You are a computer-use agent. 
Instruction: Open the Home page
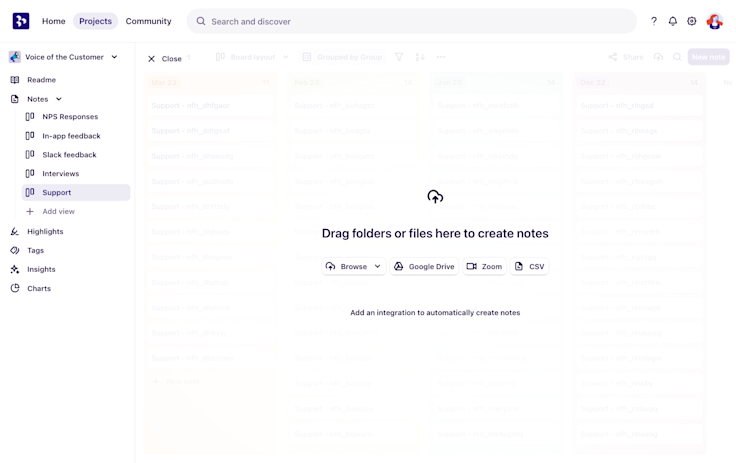[54, 21]
